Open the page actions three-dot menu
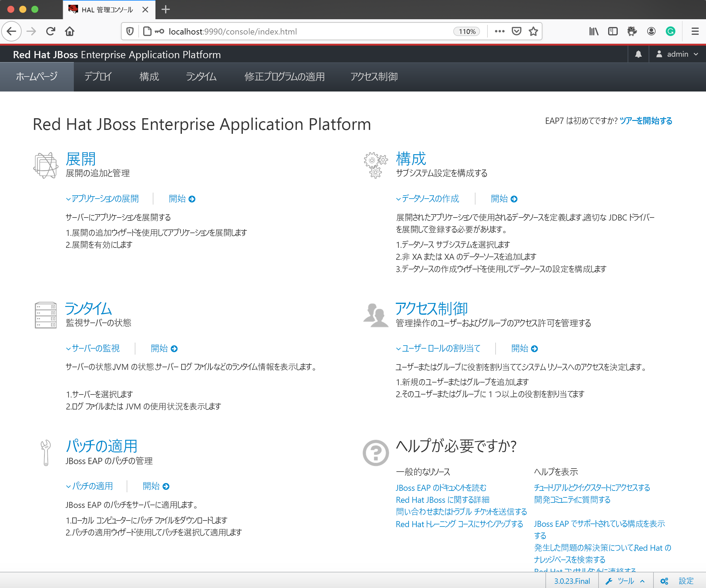Image resolution: width=706 pixels, height=588 pixels. (499, 31)
